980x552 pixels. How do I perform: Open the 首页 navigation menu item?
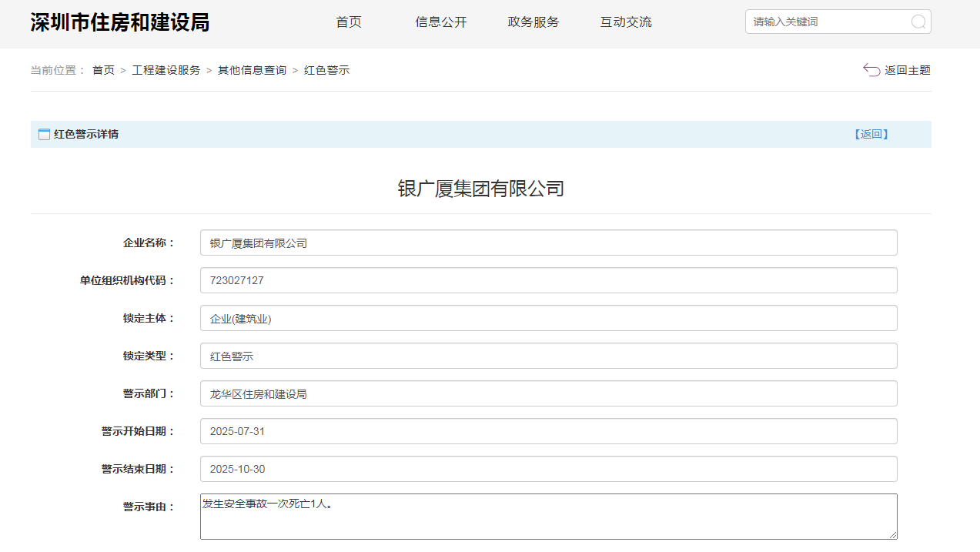pos(349,22)
